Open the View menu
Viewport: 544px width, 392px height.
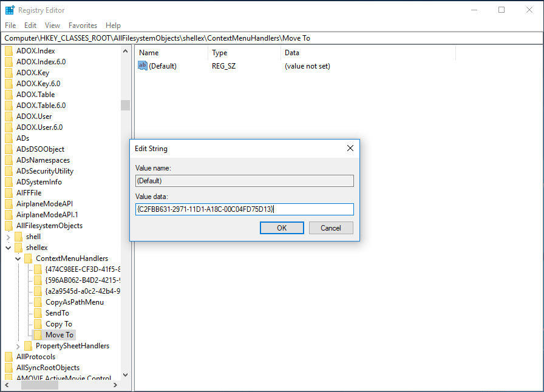point(52,25)
